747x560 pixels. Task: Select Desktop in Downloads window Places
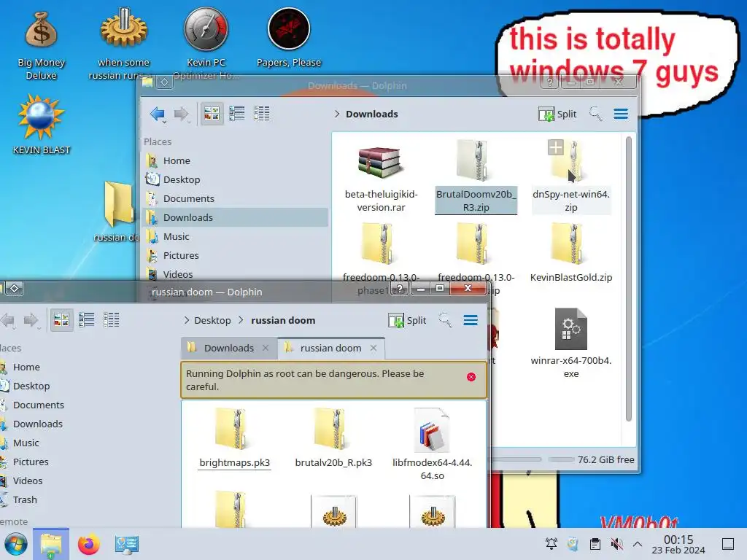pyautogui.click(x=236, y=179)
